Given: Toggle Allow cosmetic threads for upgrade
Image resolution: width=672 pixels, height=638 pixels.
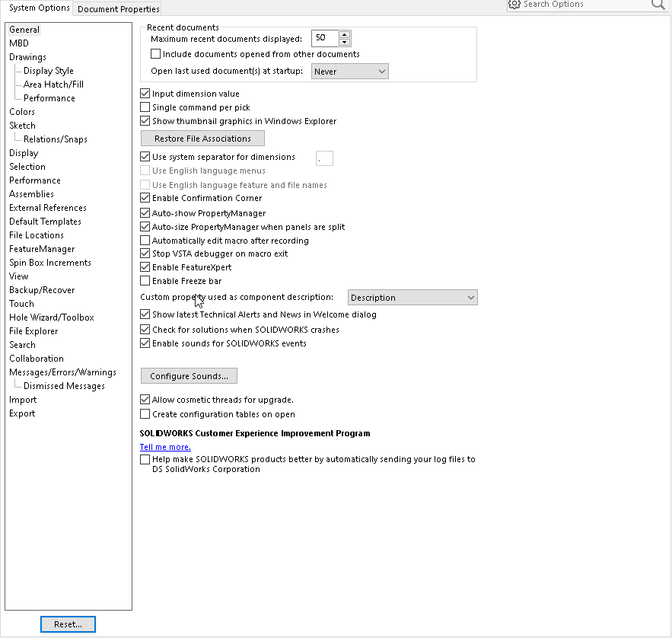Looking at the screenshot, I should point(145,400).
